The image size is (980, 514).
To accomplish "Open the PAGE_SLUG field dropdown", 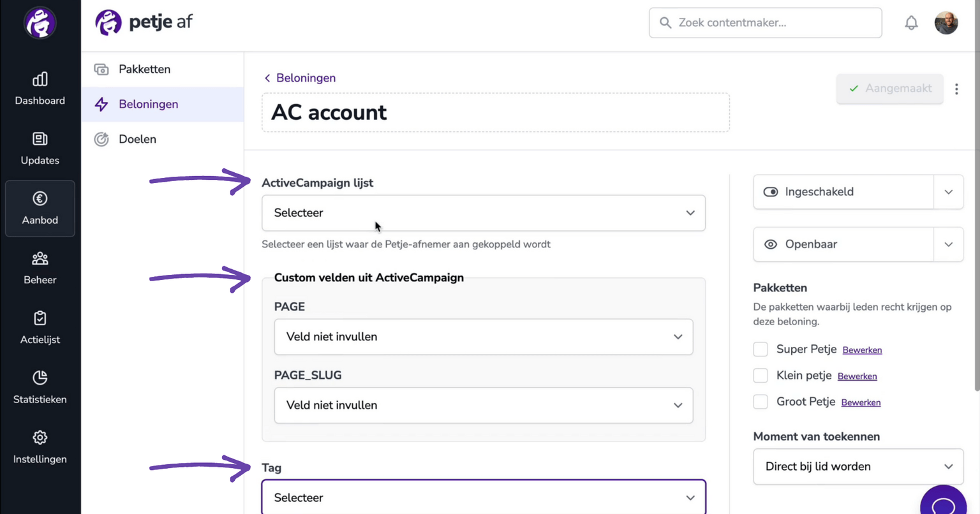I will coord(484,406).
